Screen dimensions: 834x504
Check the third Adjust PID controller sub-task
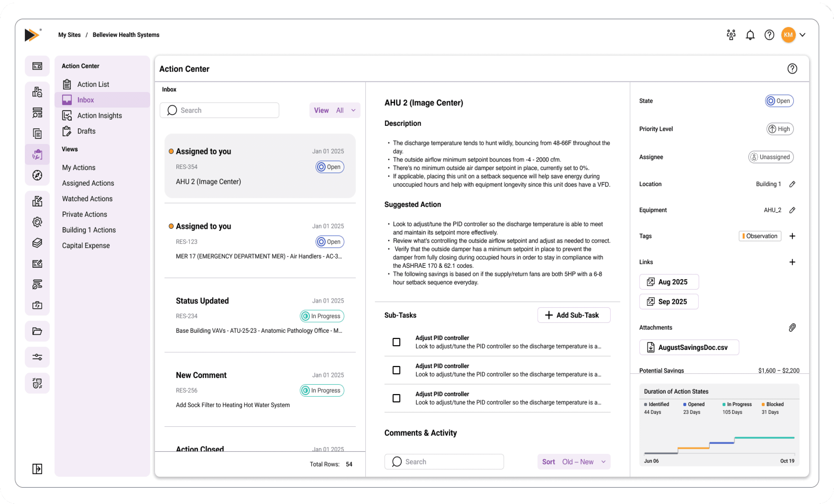[396, 398]
